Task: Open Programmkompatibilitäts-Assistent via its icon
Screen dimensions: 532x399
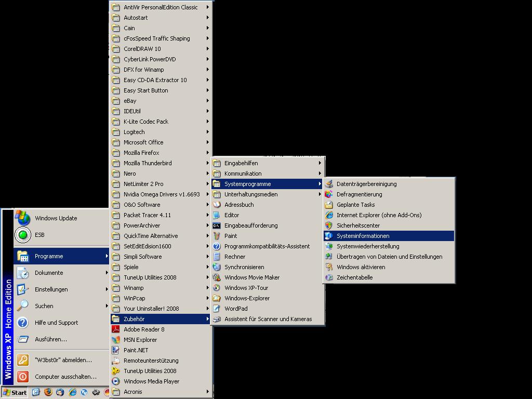Action: click(217, 246)
